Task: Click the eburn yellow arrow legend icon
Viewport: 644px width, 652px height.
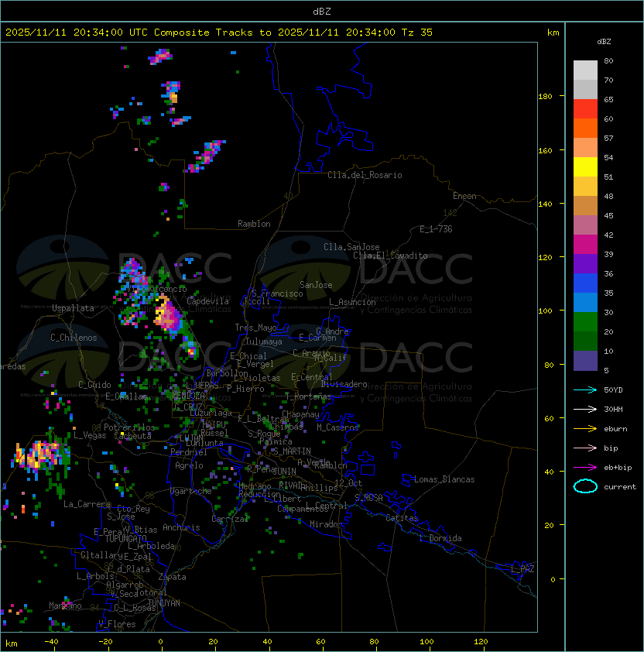Action: [585, 429]
